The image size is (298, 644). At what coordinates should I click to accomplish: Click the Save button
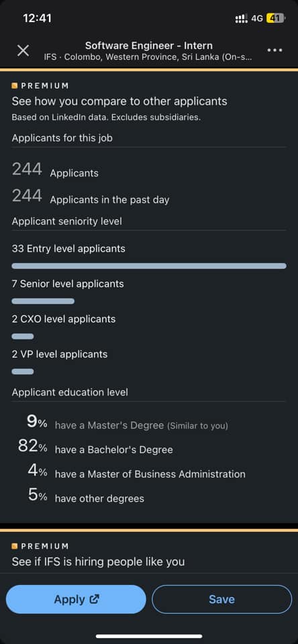tap(222, 599)
